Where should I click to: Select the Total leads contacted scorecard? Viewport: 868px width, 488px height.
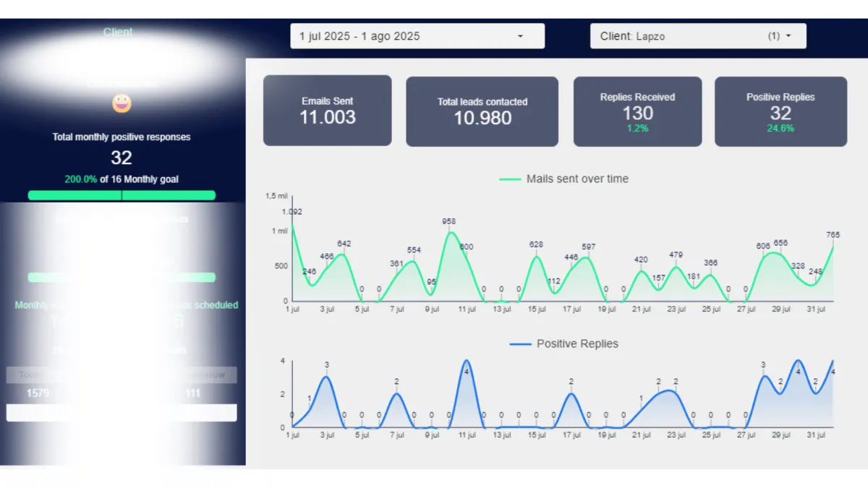pos(482,111)
